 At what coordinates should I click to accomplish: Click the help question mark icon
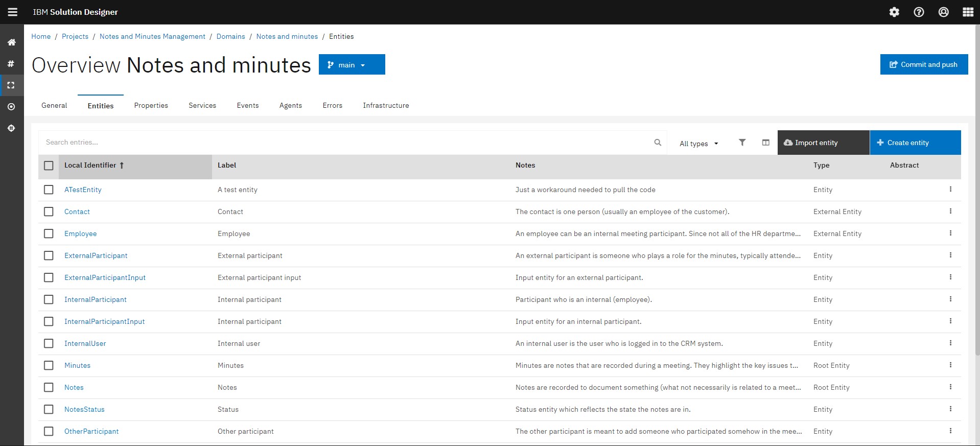919,12
